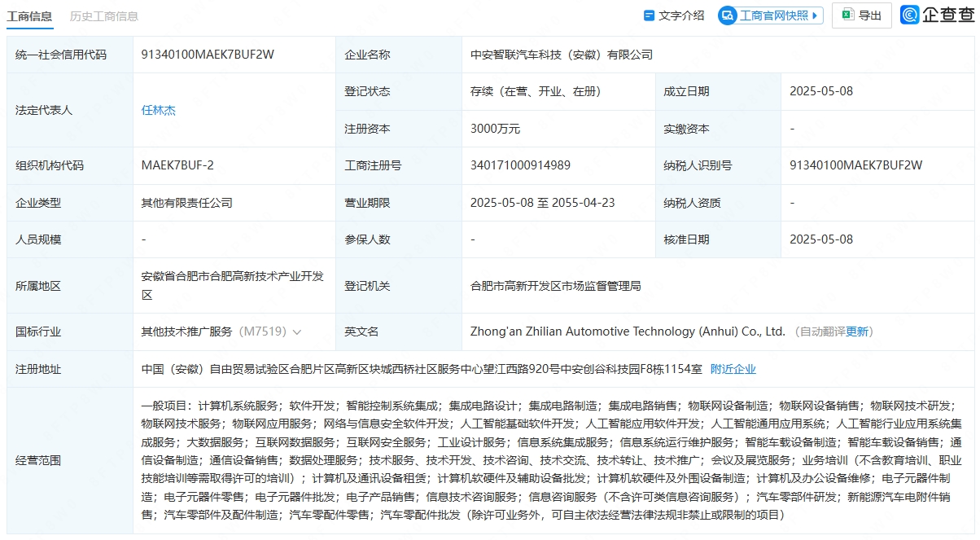Click the 工商官网快照 magnifier snapshot icon
This screenshot has width=980, height=540.
pos(728,15)
